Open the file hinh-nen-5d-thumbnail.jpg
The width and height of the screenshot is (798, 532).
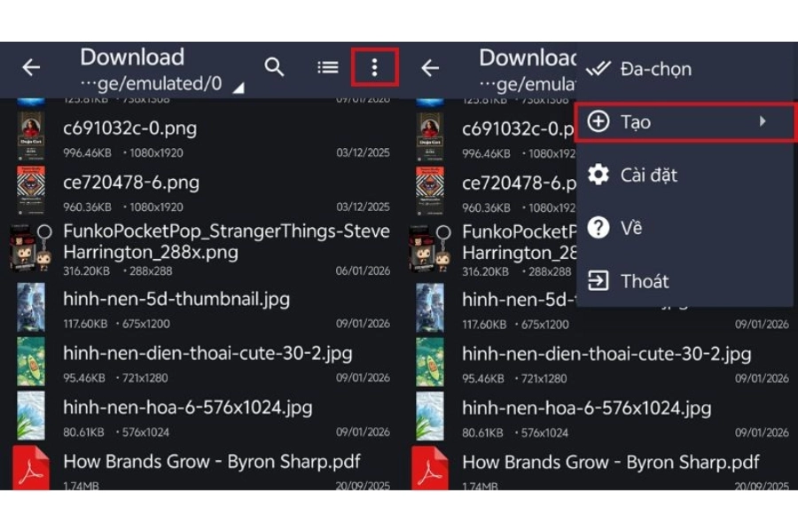coord(177,299)
